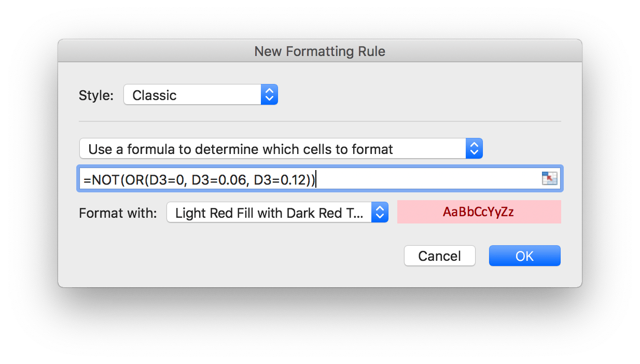This screenshot has width=640, height=364.
Task: Open the "Use a formula to determine" dropdown
Action: pos(280,149)
